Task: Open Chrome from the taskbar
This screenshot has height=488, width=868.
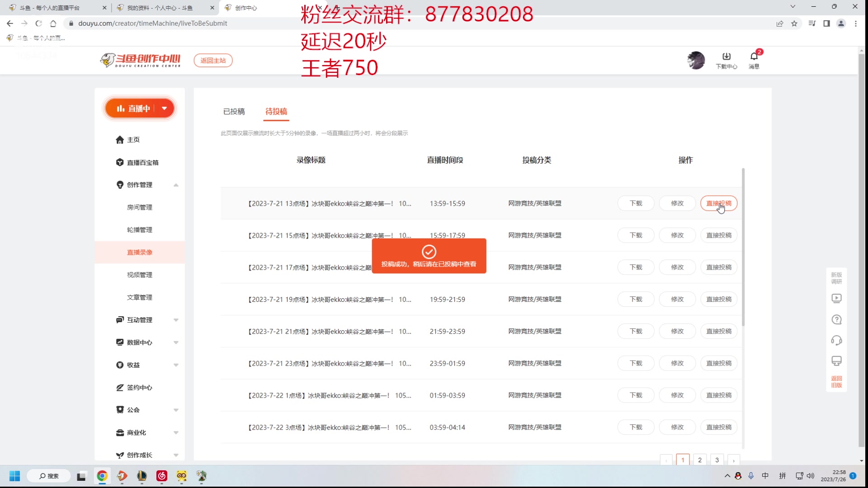Action: click(102, 476)
